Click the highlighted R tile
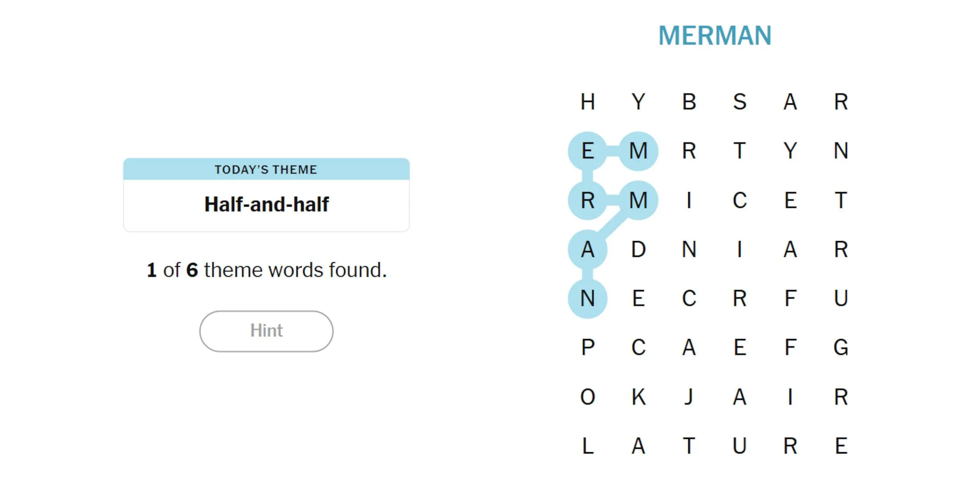Viewport: 980px width, 490px height. tap(588, 200)
